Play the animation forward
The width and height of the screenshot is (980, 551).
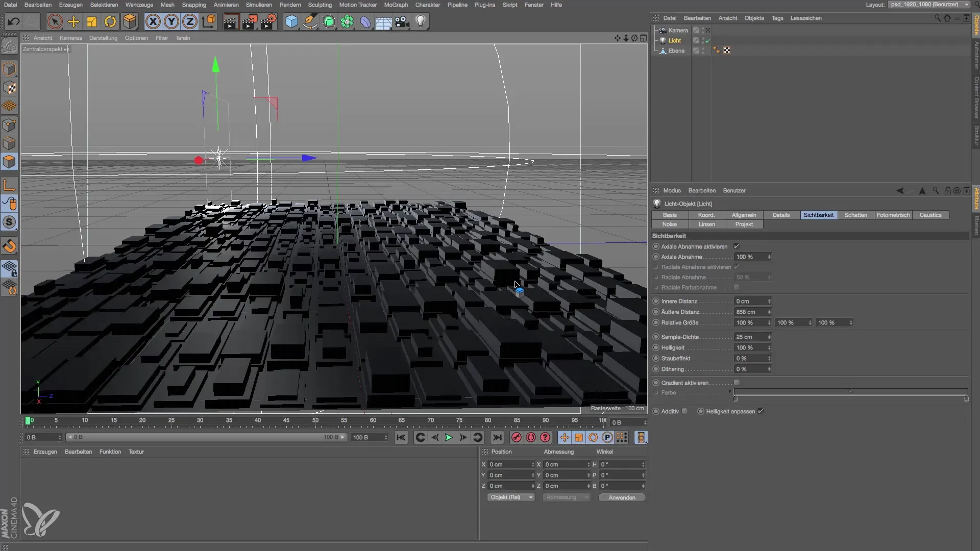point(449,437)
